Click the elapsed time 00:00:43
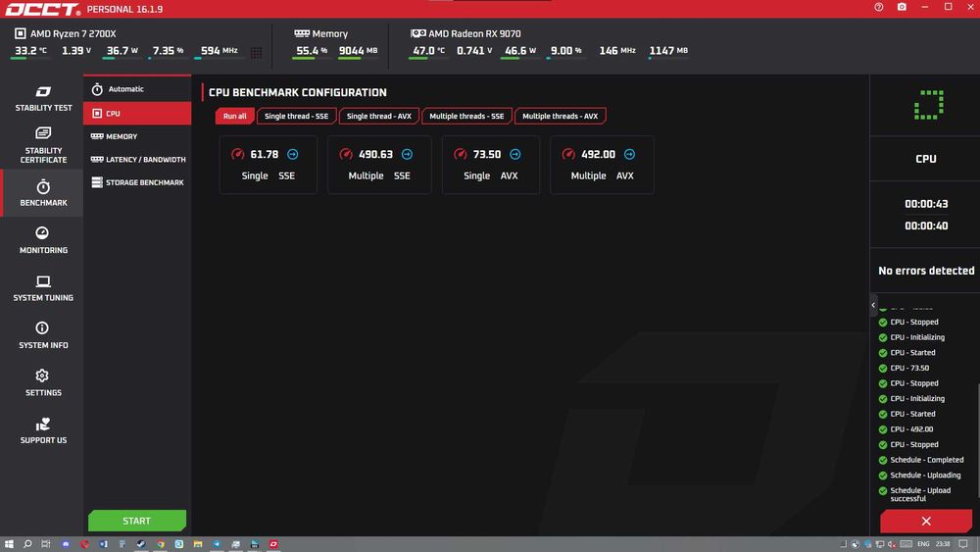This screenshot has height=552, width=980. [x=926, y=204]
